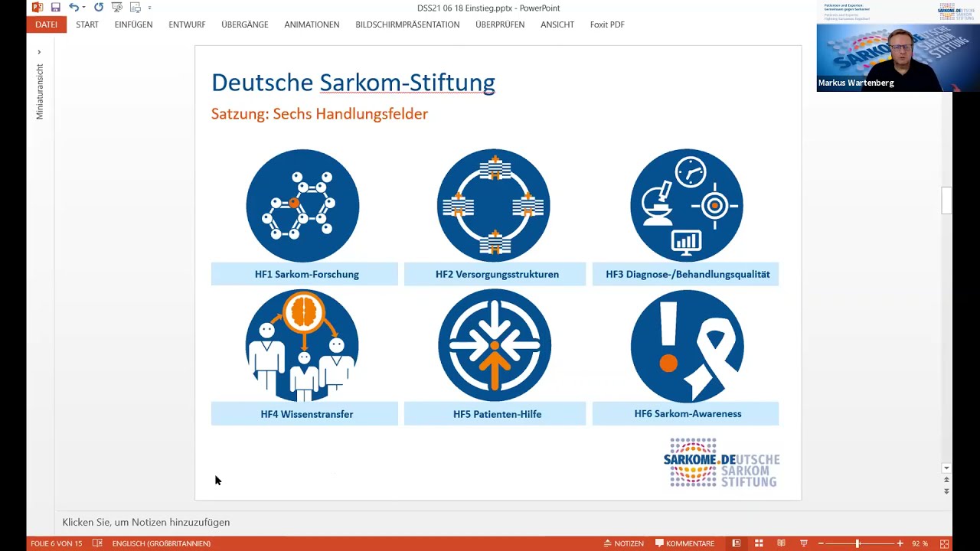980x551 pixels.
Task: Fit slide to current window
Action: [944, 543]
